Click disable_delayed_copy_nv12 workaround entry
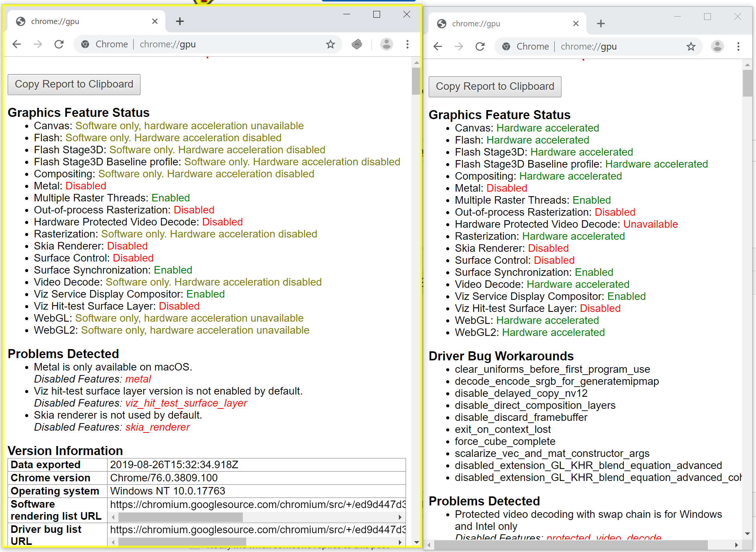The height and width of the screenshot is (552, 756). [x=521, y=393]
